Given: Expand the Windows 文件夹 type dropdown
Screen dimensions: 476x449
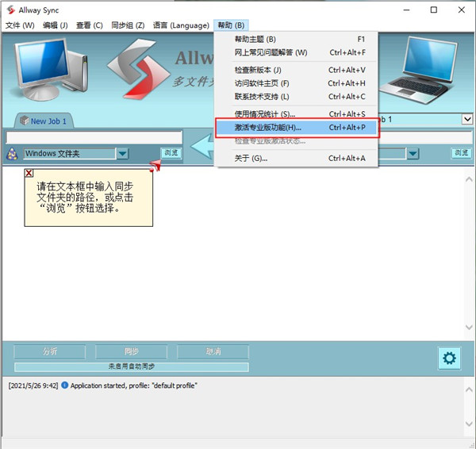Looking at the screenshot, I should (x=122, y=153).
